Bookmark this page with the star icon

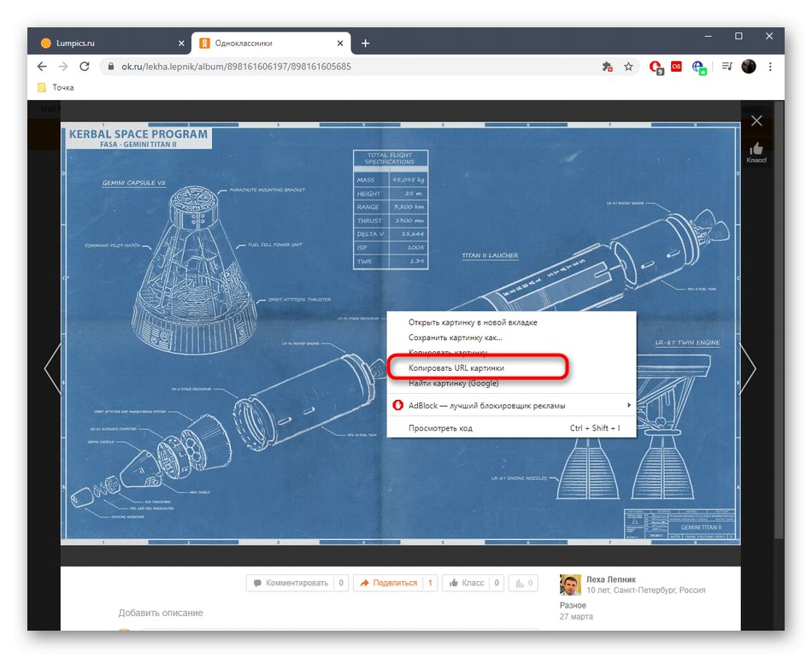coord(628,67)
